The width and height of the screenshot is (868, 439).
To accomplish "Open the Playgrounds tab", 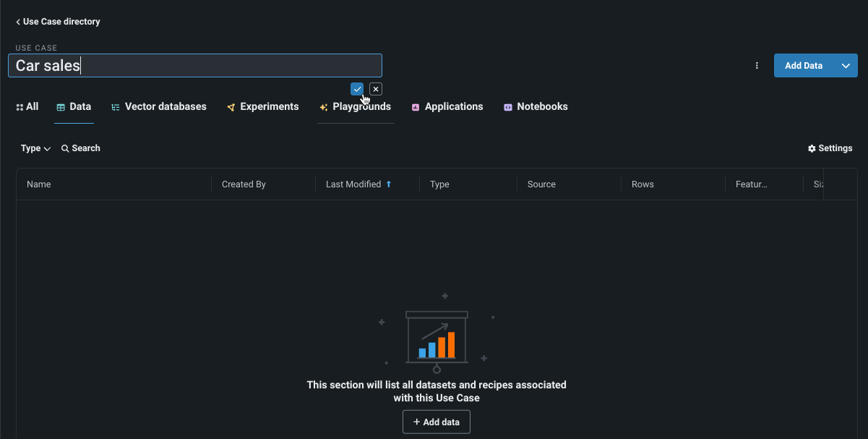I will 355,107.
